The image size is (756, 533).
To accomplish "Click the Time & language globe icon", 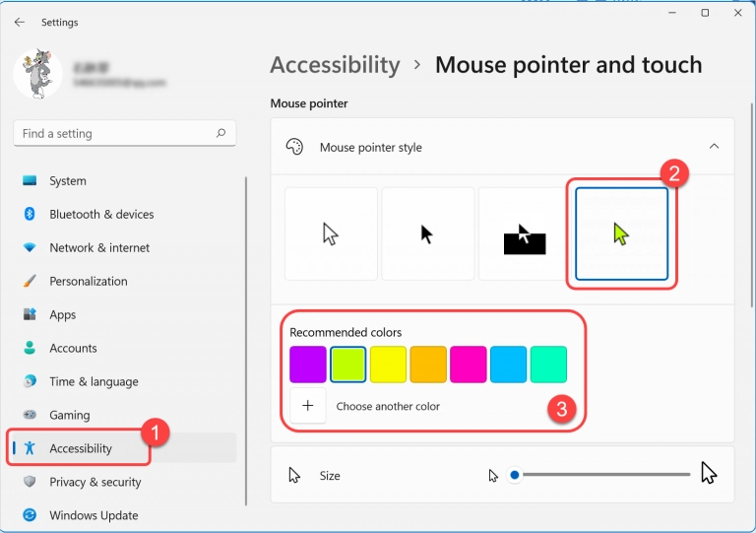I will coord(30,381).
